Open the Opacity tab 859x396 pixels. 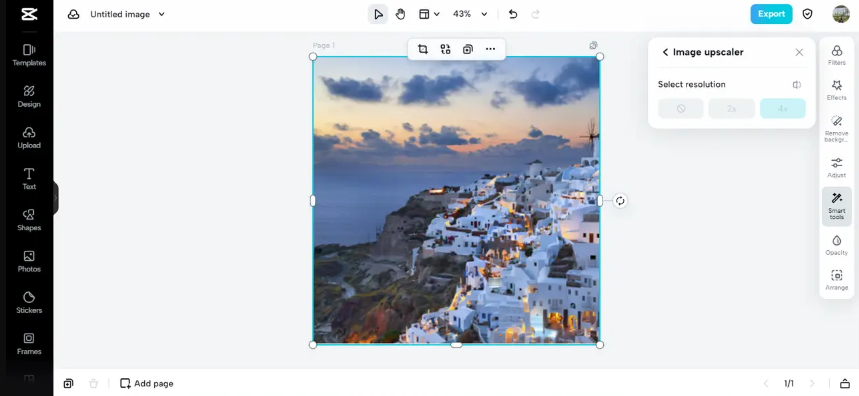pyautogui.click(x=837, y=245)
